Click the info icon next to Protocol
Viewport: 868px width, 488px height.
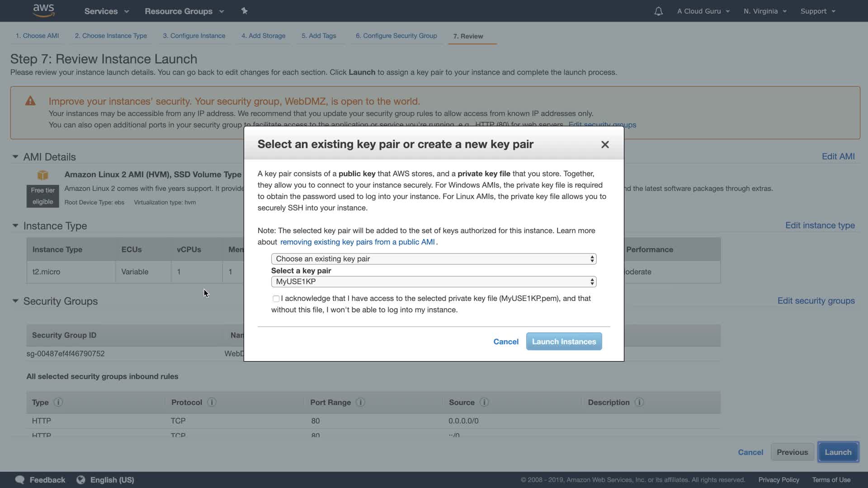point(212,402)
